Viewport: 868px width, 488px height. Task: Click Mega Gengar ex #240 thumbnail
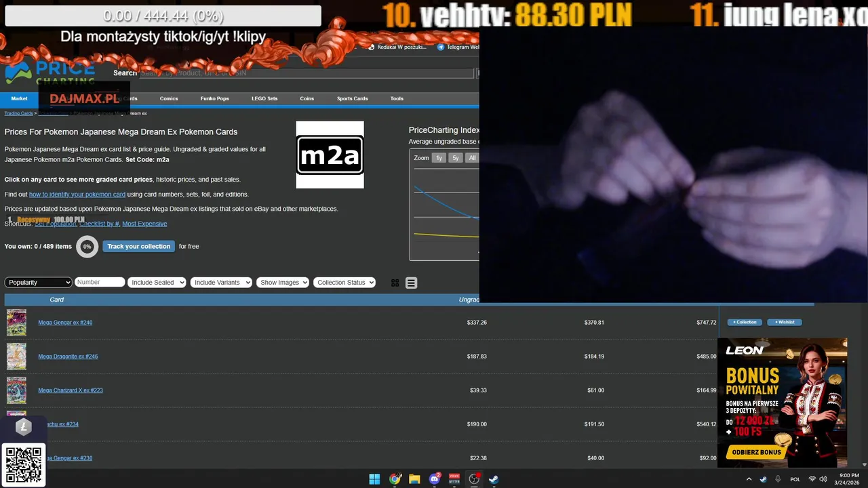(x=16, y=323)
